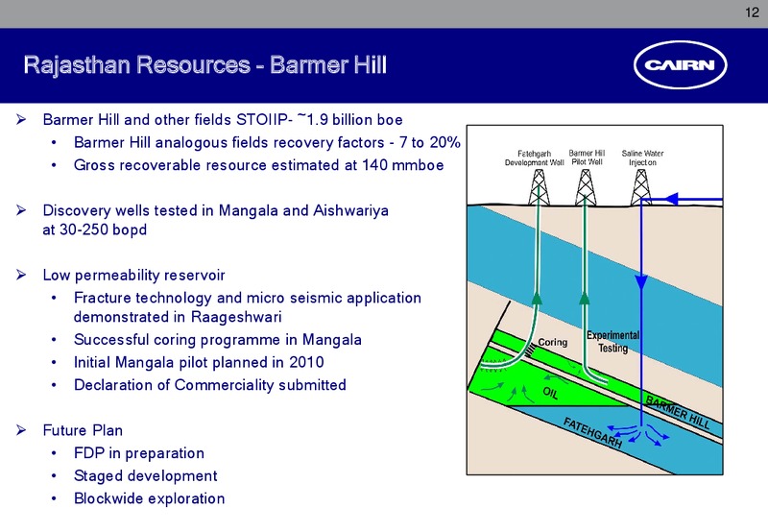768x532 pixels.
Task: Click the Low permeability reservoir heading
Action: [133, 276]
